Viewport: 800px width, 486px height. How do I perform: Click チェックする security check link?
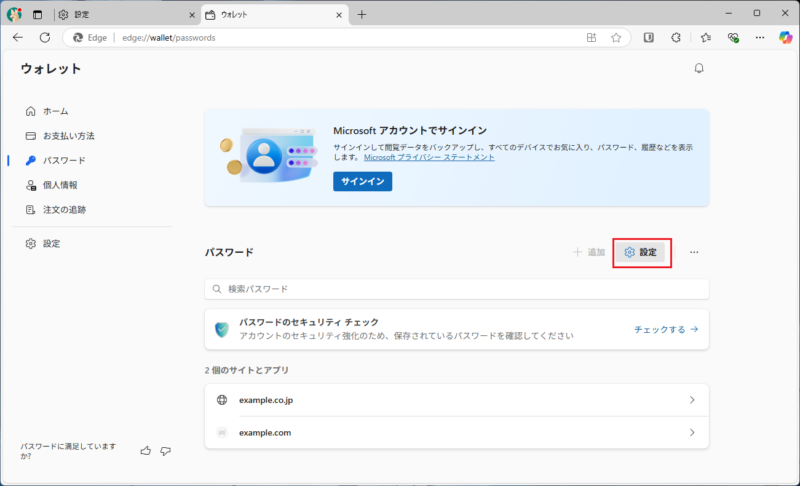click(666, 329)
